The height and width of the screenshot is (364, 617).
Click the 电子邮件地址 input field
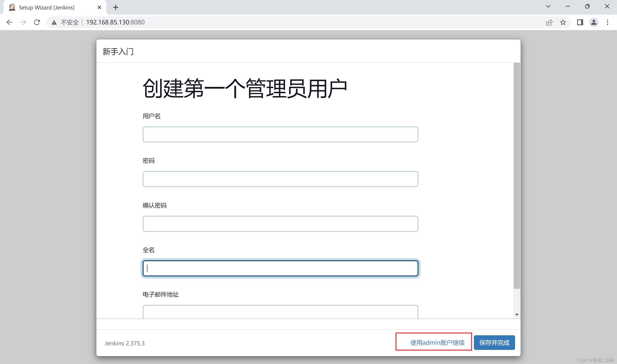[x=280, y=312]
